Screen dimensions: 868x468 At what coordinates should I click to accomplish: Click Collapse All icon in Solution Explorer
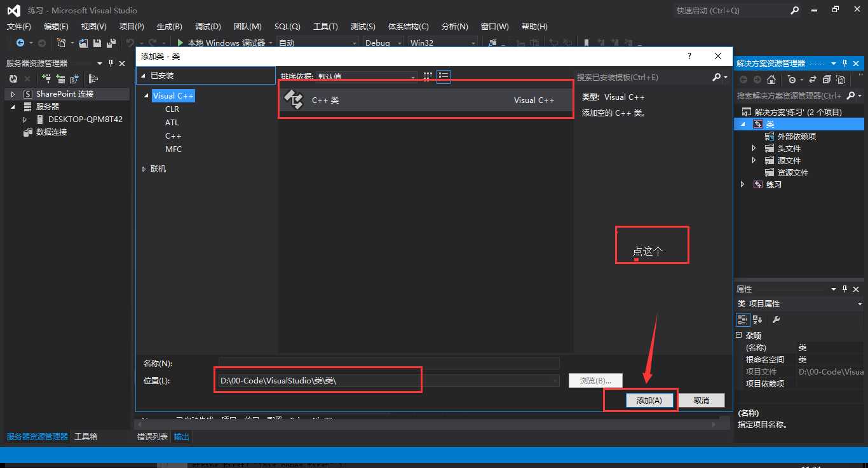(826, 79)
